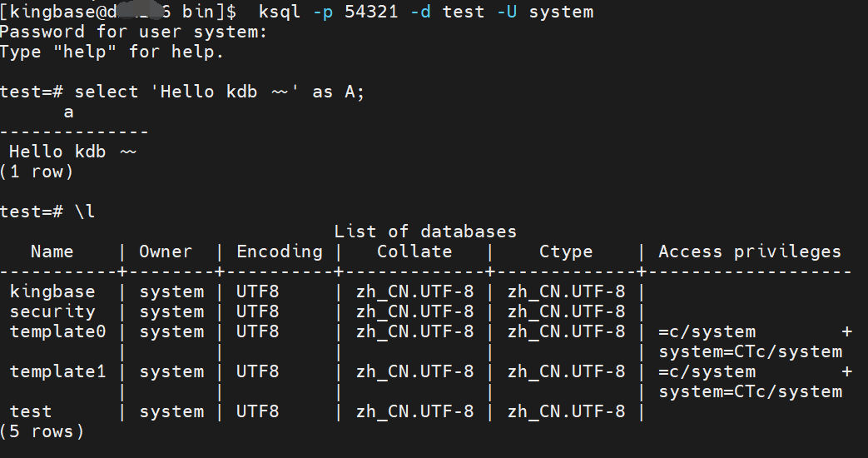Click the Name column header
This screenshot has height=458, width=868.
[52, 251]
